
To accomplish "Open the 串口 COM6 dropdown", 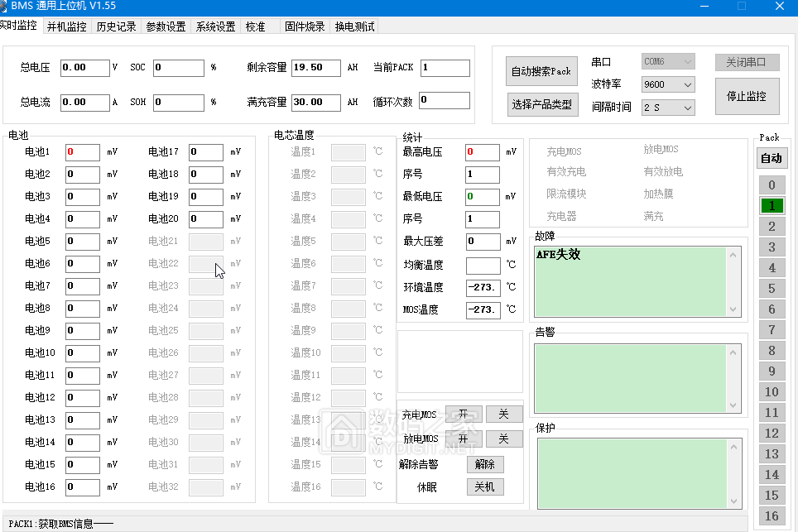I will pos(668,61).
